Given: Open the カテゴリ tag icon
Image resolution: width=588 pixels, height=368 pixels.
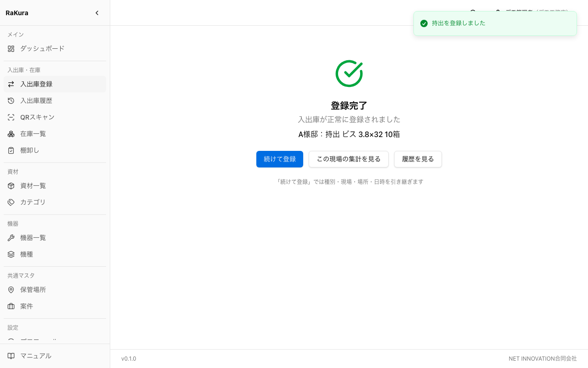Looking at the screenshot, I should [11, 202].
